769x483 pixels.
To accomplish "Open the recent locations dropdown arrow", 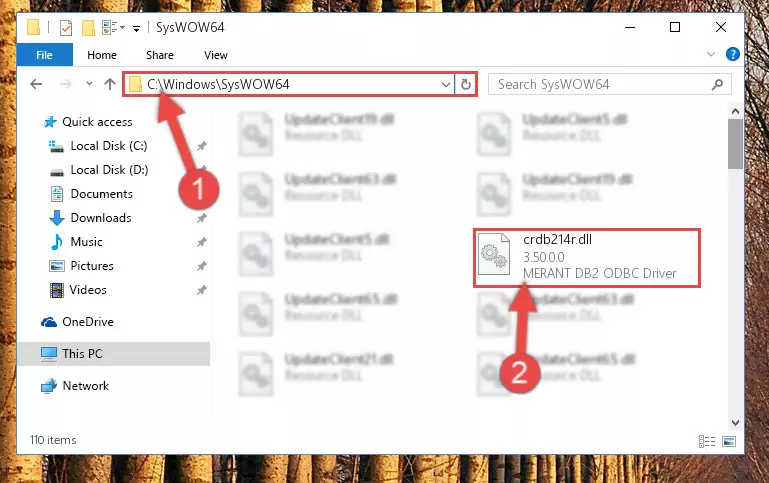I will (x=89, y=84).
